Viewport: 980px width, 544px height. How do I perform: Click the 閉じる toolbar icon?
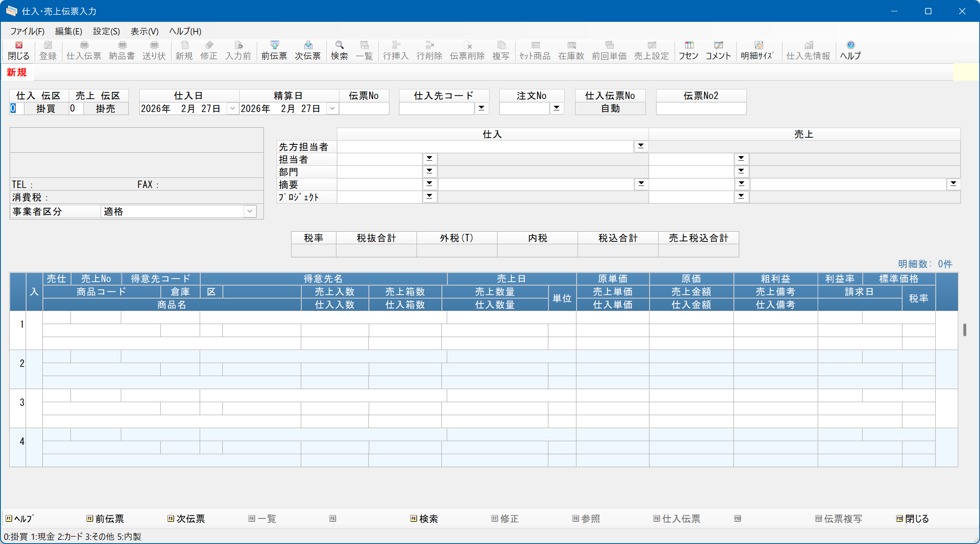coord(18,50)
